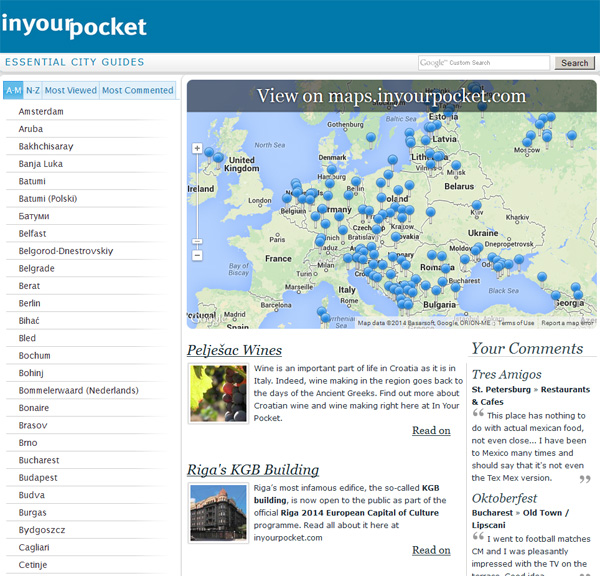Select Bommelerwaard (Nederlands) in the city list
Image resolution: width=600 pixels, height=576 pixels.
click(78, 390)
